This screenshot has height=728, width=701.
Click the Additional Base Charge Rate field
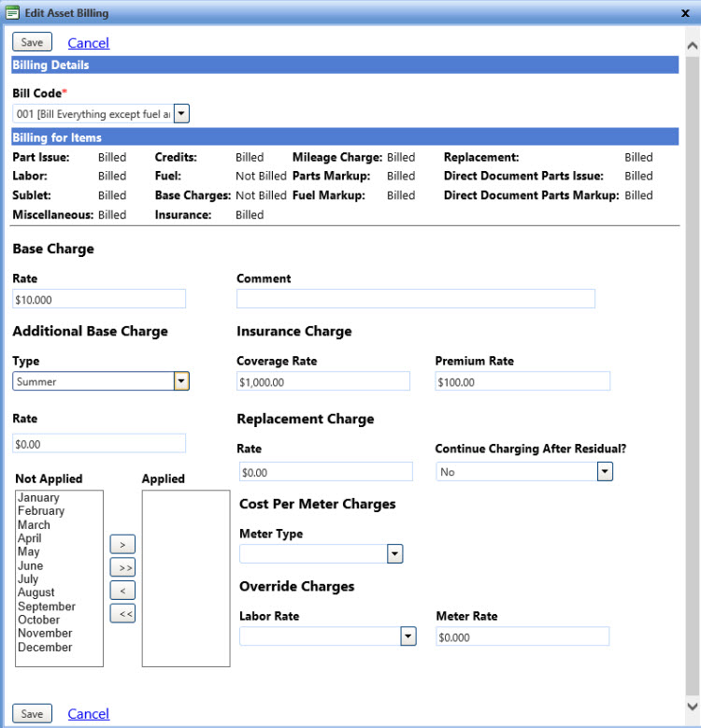(x=99, y=443)
